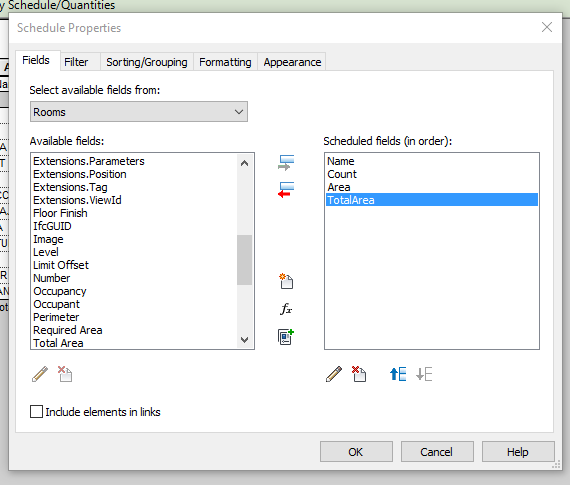Open the Appearance tab

pyautogui.click(x=292, y=62)
